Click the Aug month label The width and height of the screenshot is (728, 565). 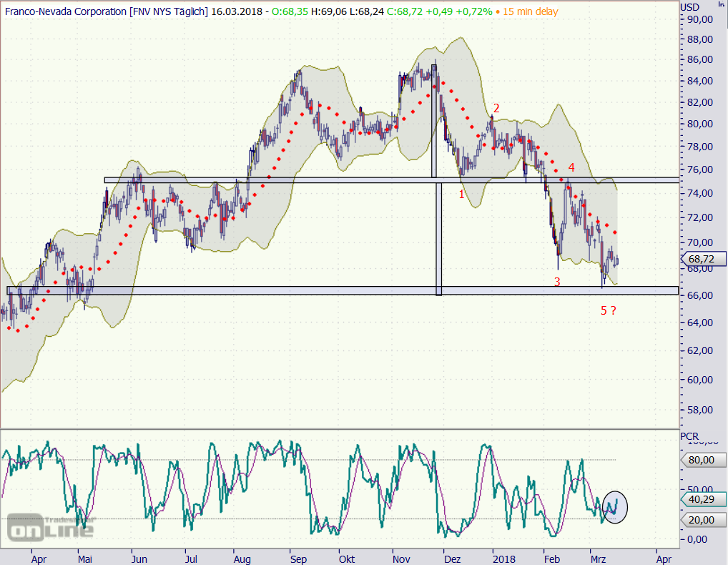tap(242, 559)
